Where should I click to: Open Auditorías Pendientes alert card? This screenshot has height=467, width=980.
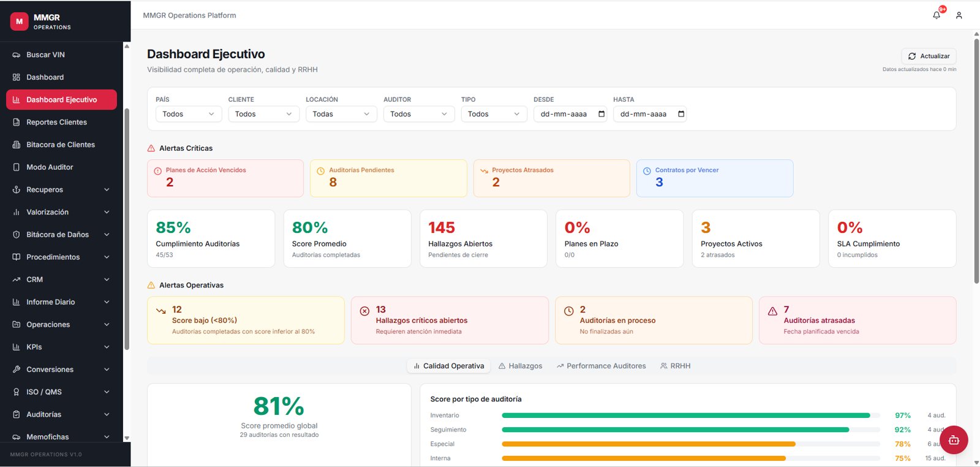[x=388, y=178]
